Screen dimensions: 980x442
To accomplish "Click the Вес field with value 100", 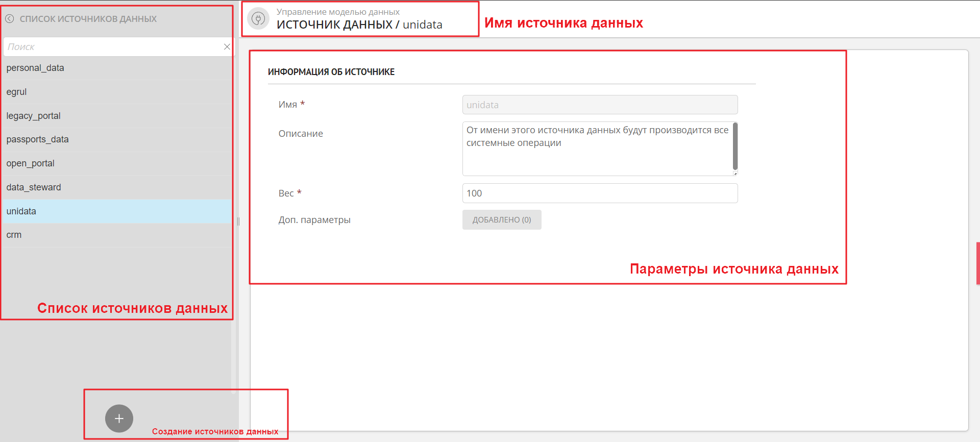I will click(x=600, y=193).
